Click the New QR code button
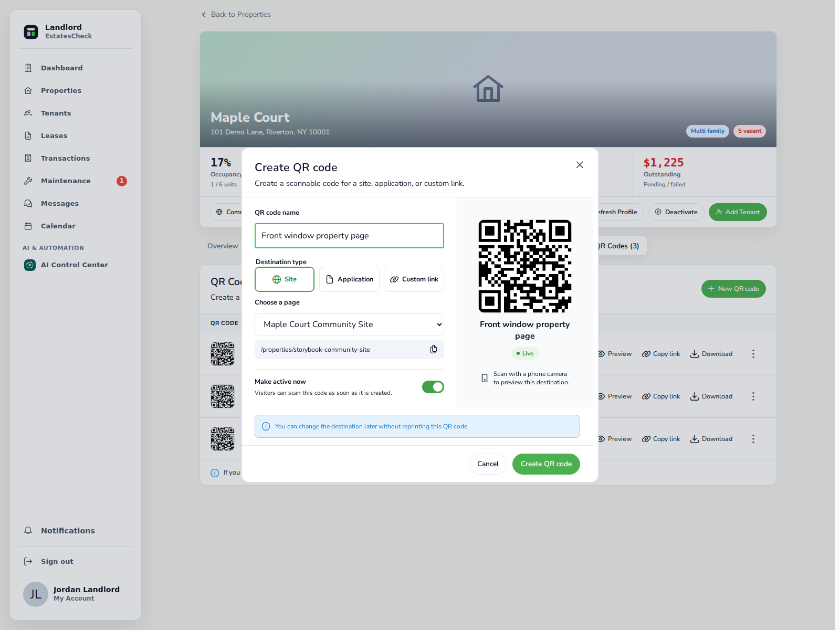 click(x=733, y=289)
